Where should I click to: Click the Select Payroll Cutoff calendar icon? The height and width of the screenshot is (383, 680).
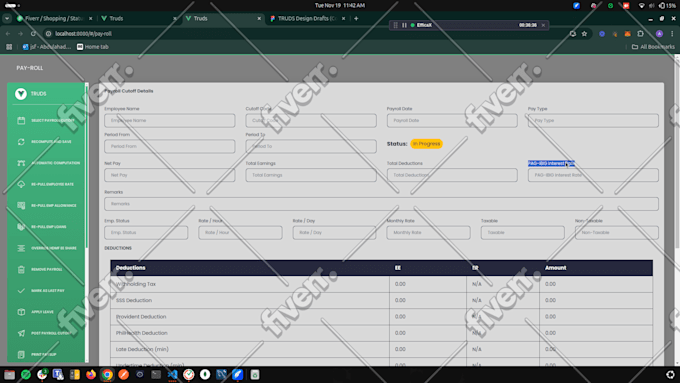[x=21, y=121]
